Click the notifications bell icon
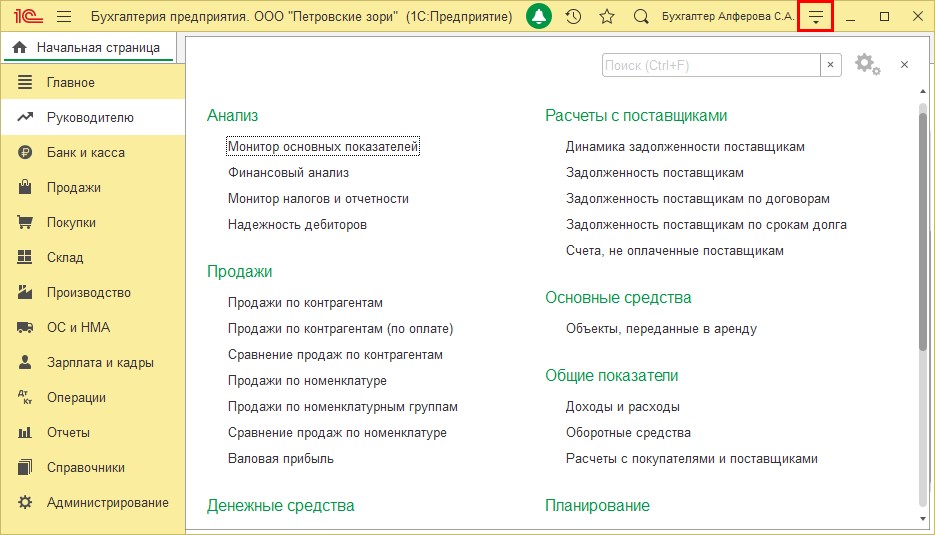Screen dimensions: 935x535 coord(539,17)
